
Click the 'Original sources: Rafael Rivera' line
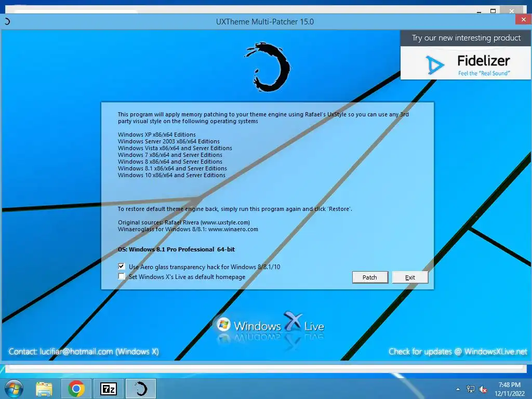(184, 222)
